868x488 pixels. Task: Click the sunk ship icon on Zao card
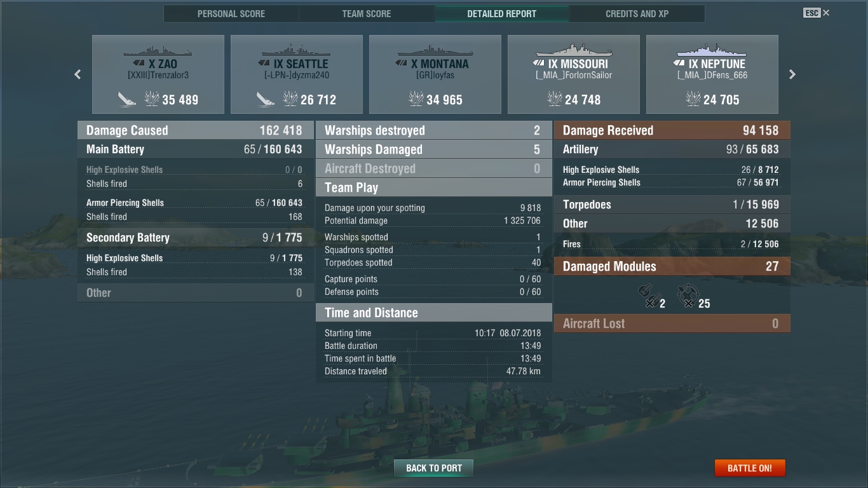coord(127,98)
